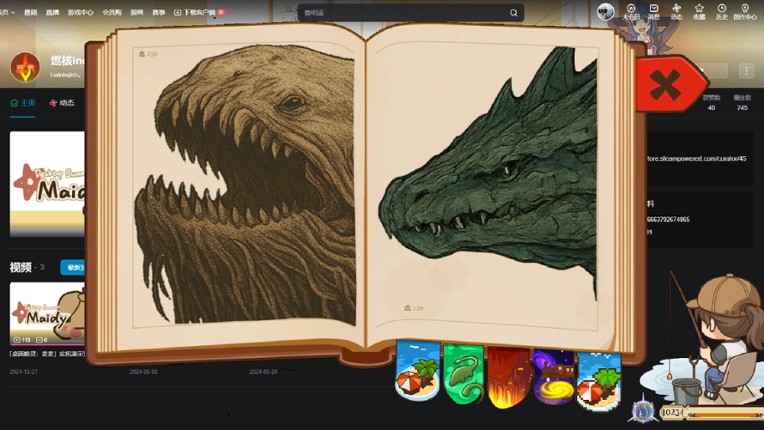Select the red lava cavern bookmark
The width and height of the screenshot is (764, 430).
tap(507, 376)
